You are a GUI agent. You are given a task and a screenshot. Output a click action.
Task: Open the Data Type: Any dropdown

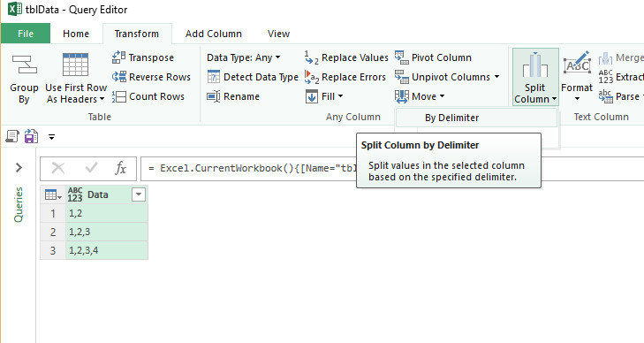tap(244, 57)
